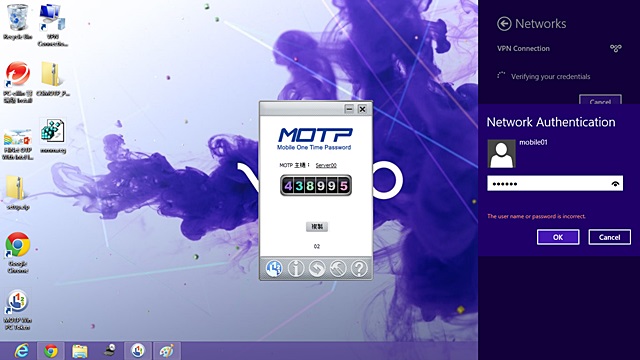Image resolution: width=640 pixels, height=360 pixels.
Task: Open File Explorer from the taskbar
Action: click(x=80, y=351)
